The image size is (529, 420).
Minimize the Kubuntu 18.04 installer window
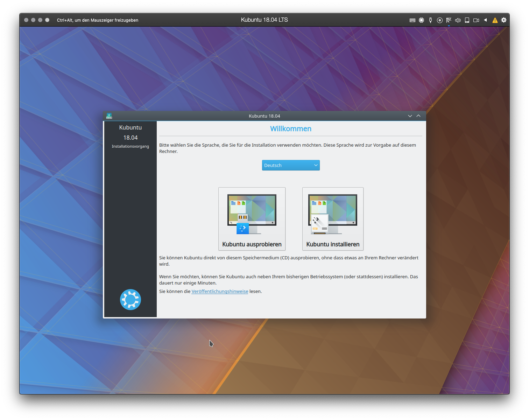(410, 116)
